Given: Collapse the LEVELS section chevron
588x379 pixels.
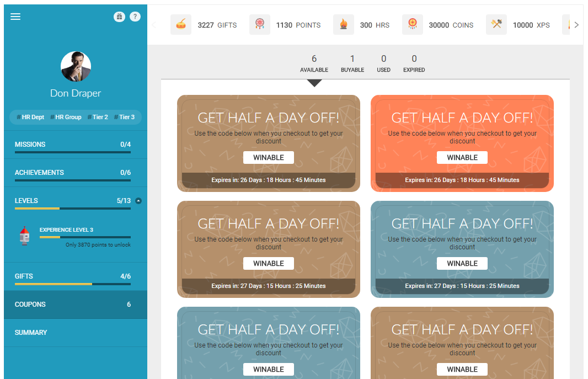Looking at the screenshot, I should [138, 201].
